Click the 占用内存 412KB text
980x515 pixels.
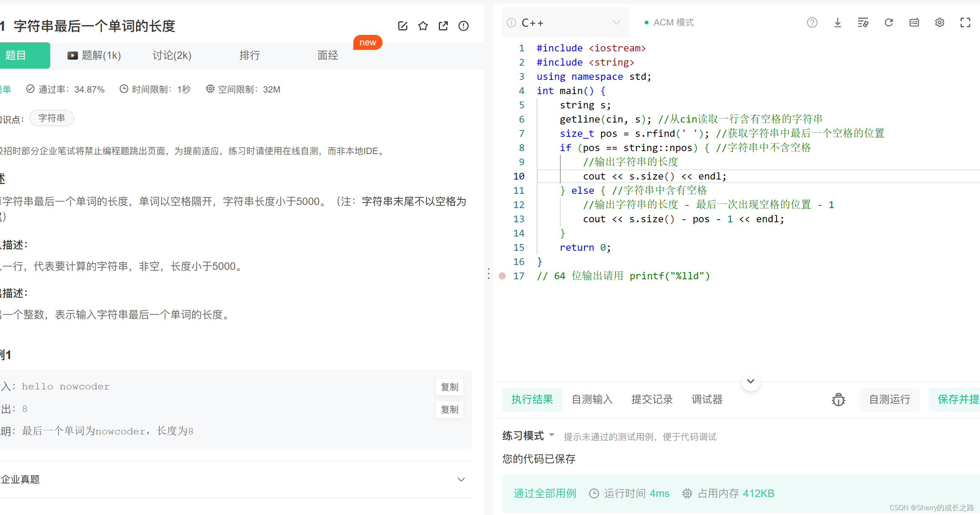pos(736,493)
